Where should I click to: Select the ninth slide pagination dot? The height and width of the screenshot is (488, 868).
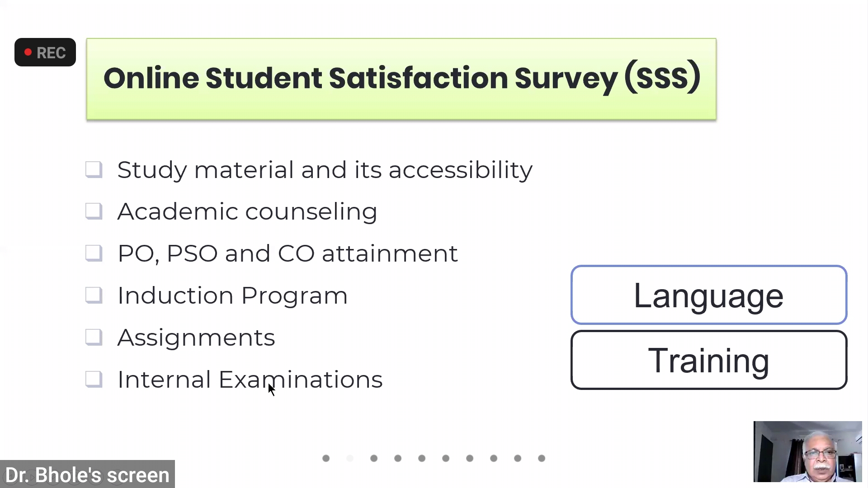coord(518,459)
